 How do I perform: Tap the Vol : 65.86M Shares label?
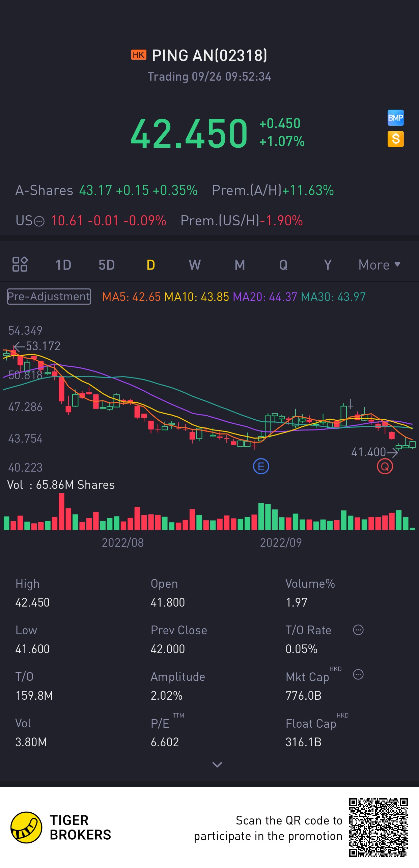(x=61, y=485)
